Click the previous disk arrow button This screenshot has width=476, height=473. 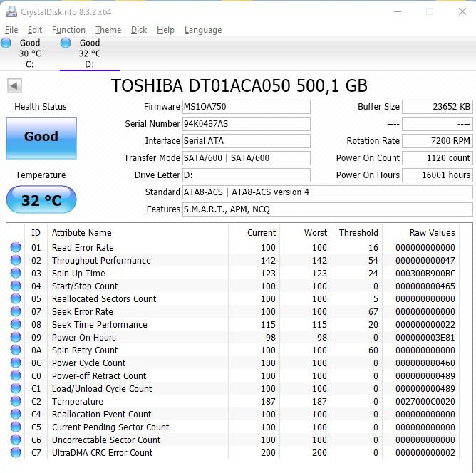pos(14,86)
